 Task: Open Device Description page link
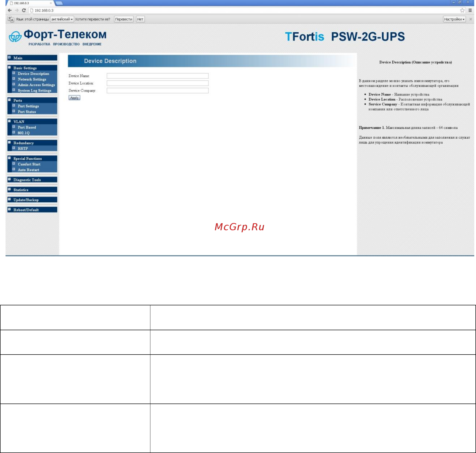[x=33, y=74]
